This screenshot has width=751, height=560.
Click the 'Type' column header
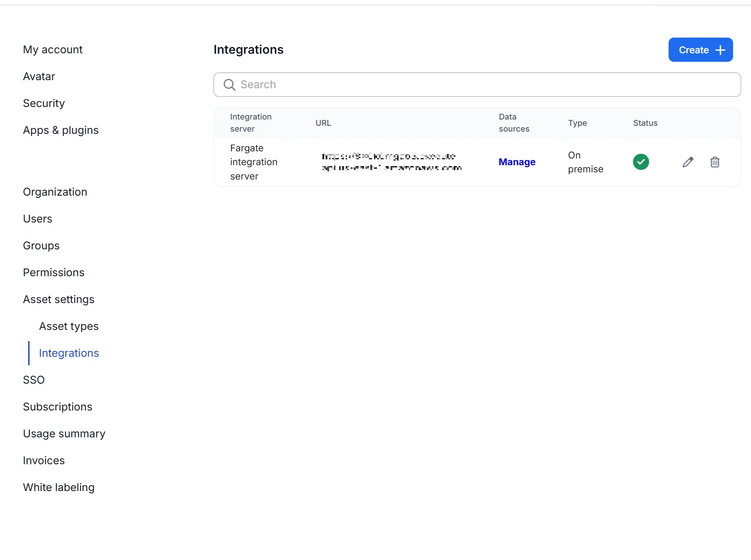pyautogui.click(x=577, y=123)
